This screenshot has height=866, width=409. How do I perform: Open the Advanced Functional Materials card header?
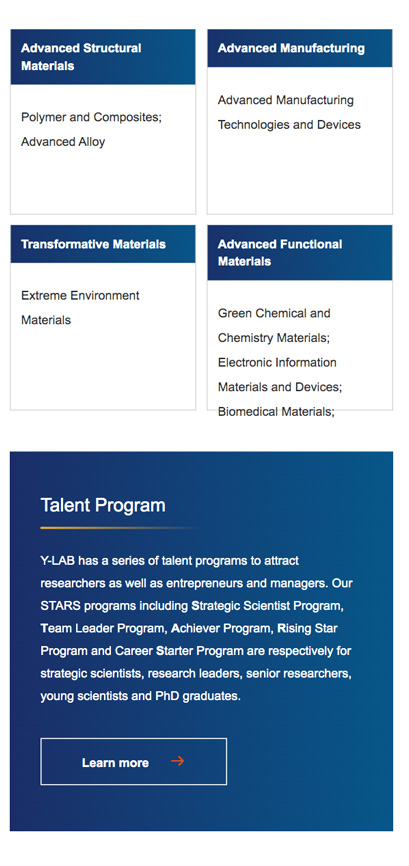(x=300, y=253)
